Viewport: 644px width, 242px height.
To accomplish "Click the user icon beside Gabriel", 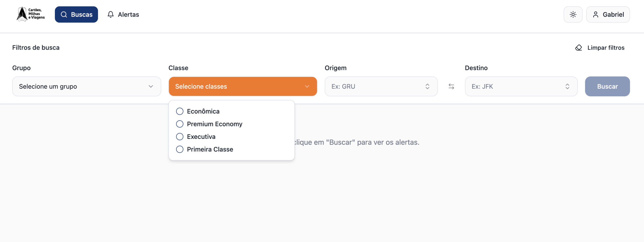I will coord(595,15).
